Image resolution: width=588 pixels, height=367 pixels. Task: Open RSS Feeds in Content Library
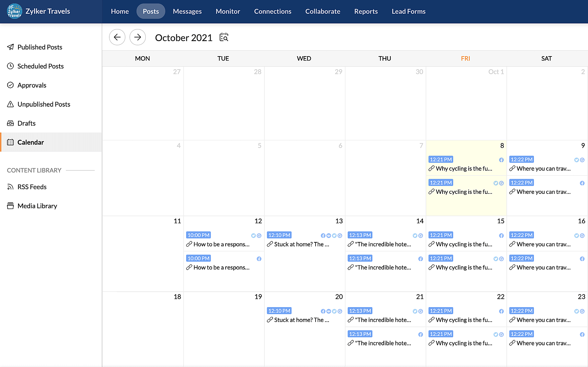click(51, 187)
